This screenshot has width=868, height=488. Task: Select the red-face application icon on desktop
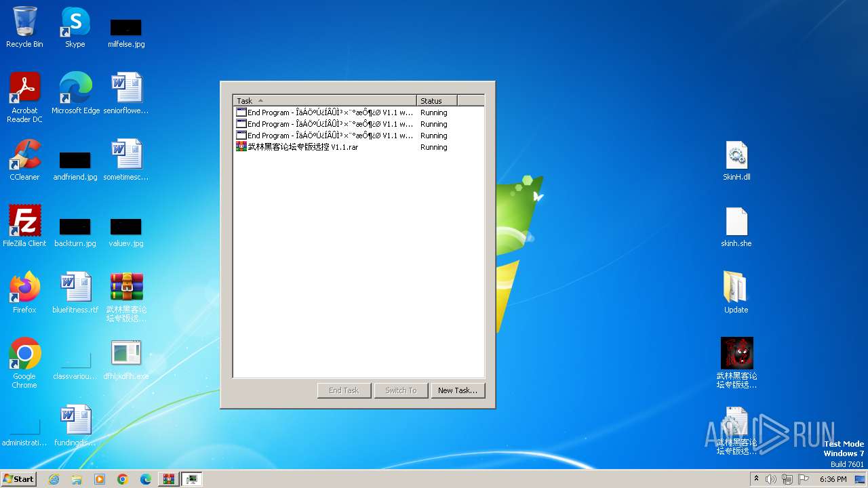point(736,363)
